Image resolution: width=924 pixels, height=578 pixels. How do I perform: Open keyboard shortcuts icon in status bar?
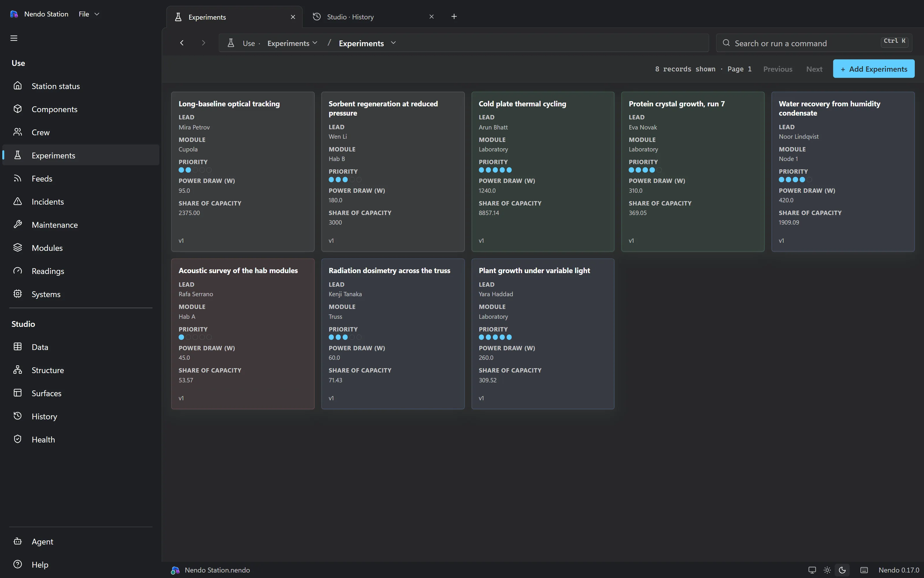[864, 570]
